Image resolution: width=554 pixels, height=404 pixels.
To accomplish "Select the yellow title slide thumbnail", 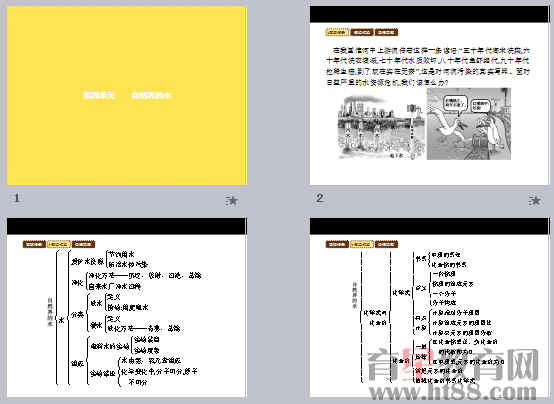I will click(126, 95).
